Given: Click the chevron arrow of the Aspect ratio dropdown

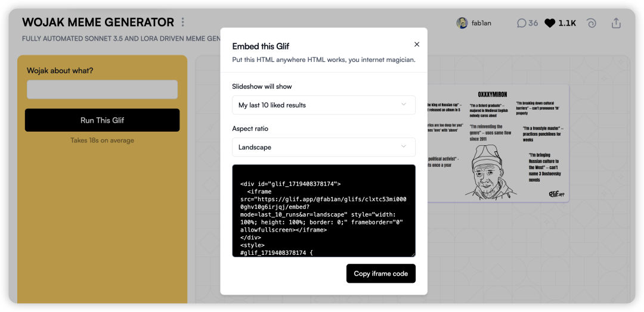Looking at the screenshot, I should pyautogui.click(x=404, y=147).
